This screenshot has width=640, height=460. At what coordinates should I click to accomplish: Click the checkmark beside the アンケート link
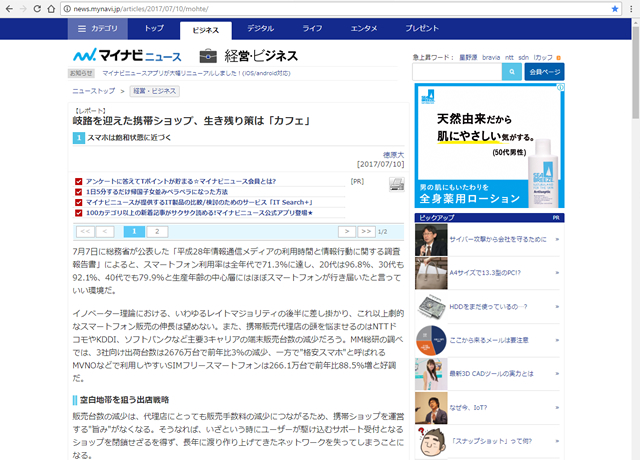(x=79, y=181)
